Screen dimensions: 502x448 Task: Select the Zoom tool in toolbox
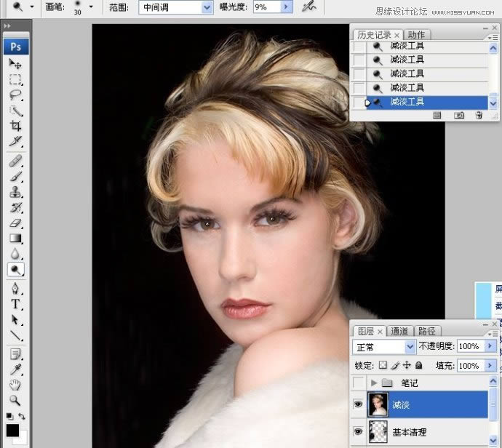point(15,401)
